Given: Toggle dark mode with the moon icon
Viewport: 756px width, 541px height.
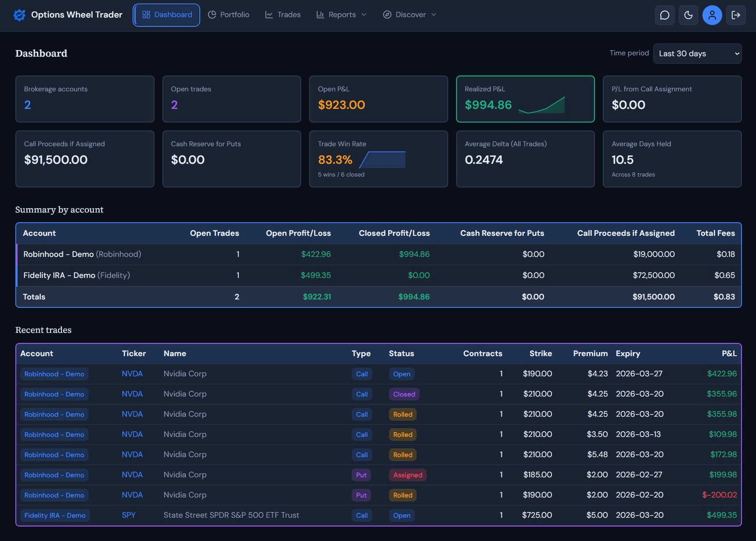Looking at the screenshot, I should coord(688,15).
